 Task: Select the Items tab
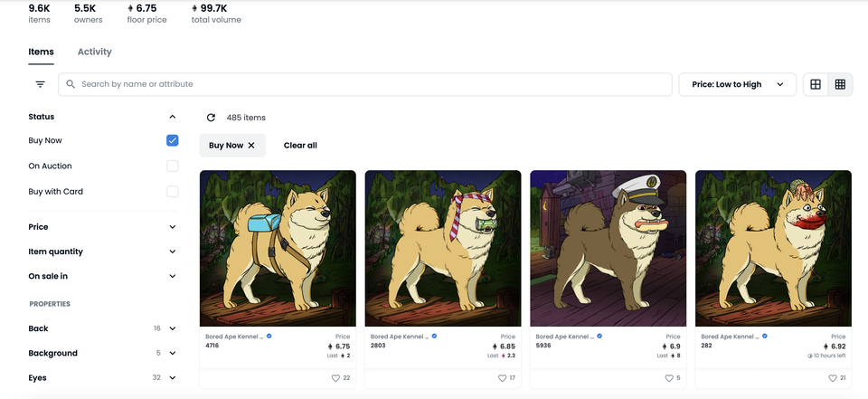click(x=41, y=52)
